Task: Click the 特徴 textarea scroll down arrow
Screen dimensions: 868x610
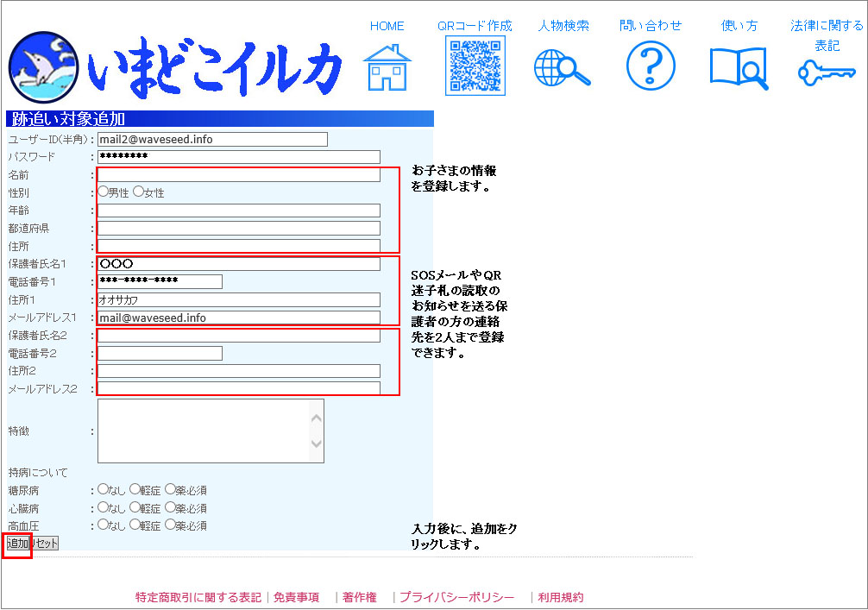Action: pyautogui.click(x=317, y=443)
